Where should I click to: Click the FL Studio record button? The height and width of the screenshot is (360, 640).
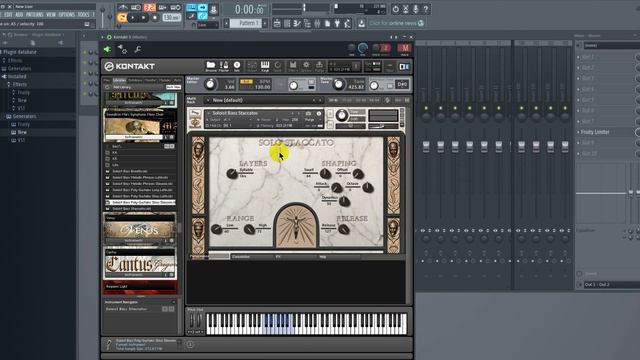[154, 18]
